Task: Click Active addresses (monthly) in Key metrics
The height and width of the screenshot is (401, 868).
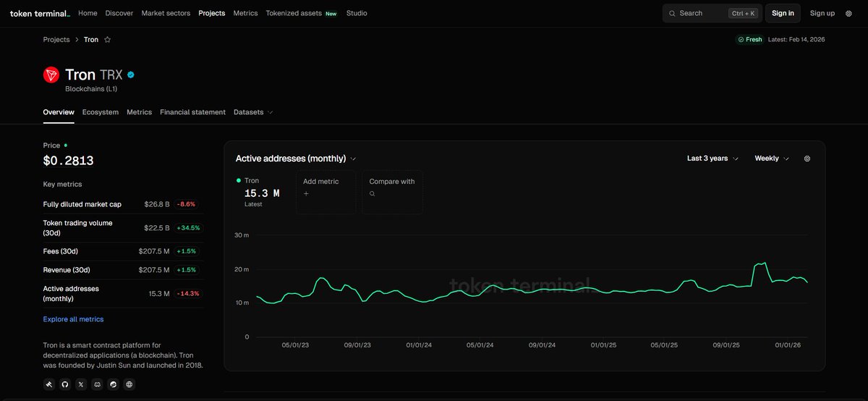Action: (123, 293)
